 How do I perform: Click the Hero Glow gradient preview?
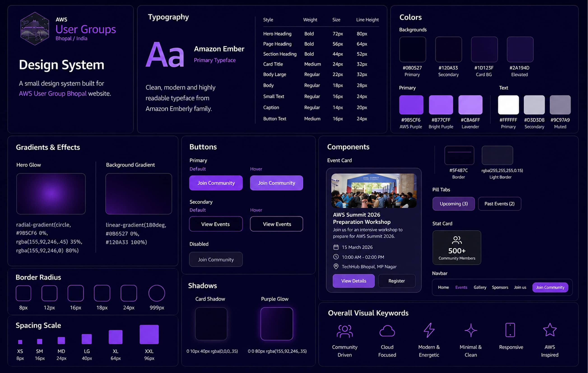point(51,194)
